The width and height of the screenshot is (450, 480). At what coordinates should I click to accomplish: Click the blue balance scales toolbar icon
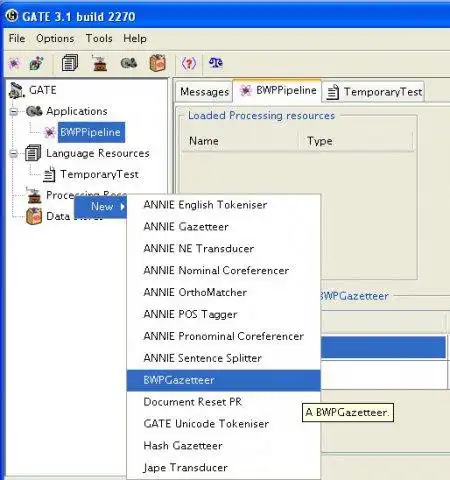(x=216, y=62)
